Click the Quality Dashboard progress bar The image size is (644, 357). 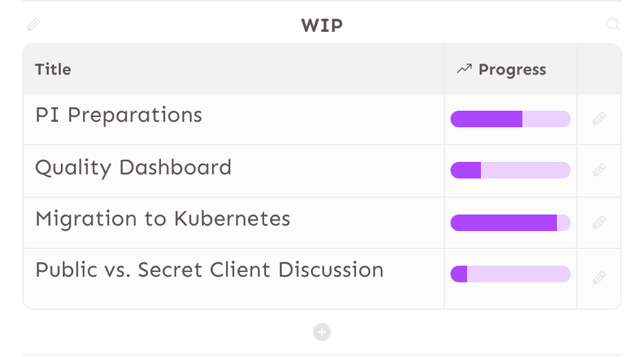[x=511, y=170]
